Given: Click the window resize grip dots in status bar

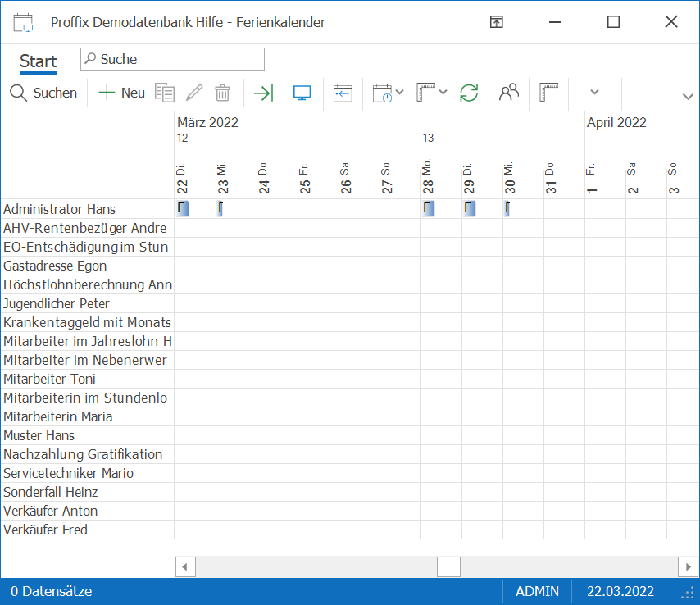Looking at the screenshot, I should click(688, 593).
